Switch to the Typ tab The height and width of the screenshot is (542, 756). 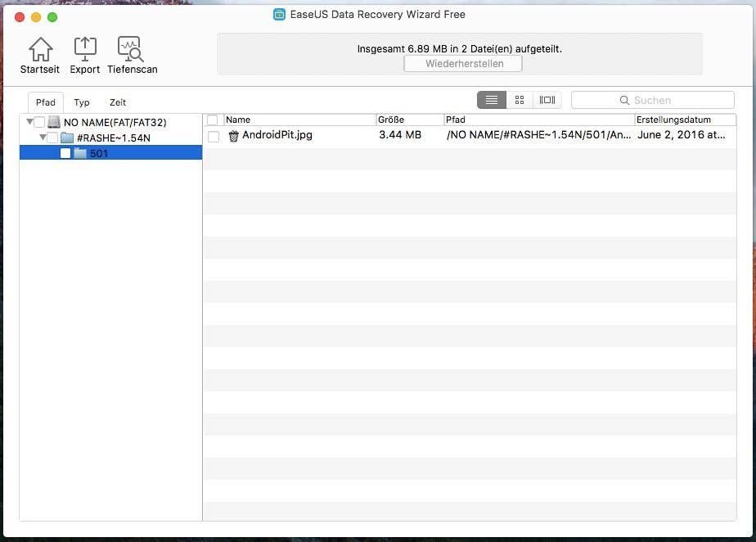click(x=81, y=102)
